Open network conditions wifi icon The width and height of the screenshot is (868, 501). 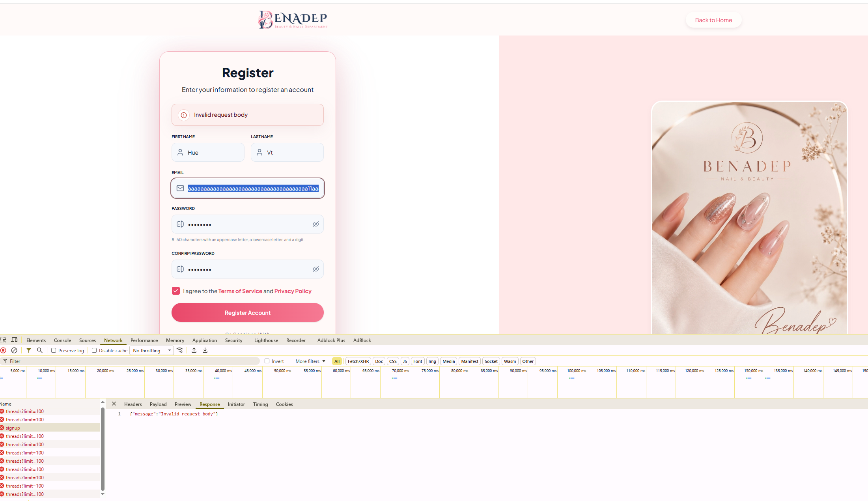180,350
